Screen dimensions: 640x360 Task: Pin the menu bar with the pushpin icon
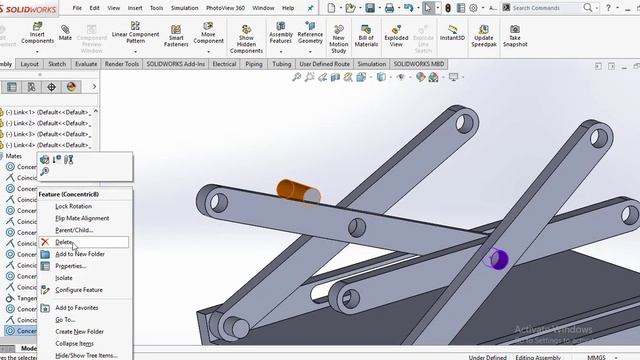pyautogui.click(x=310, y=8)
